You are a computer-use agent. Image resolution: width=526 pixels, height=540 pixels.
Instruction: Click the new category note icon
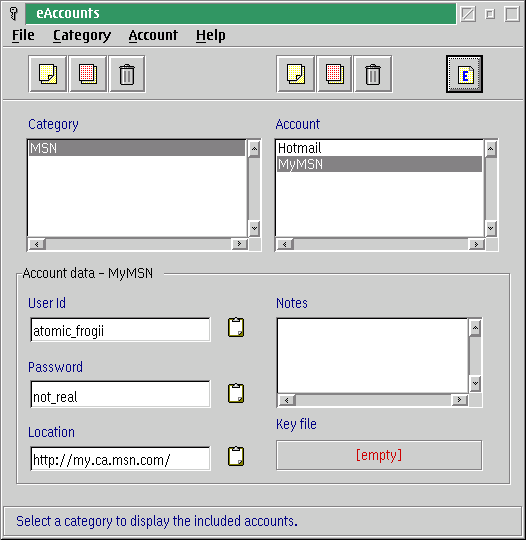coord(48,74)
